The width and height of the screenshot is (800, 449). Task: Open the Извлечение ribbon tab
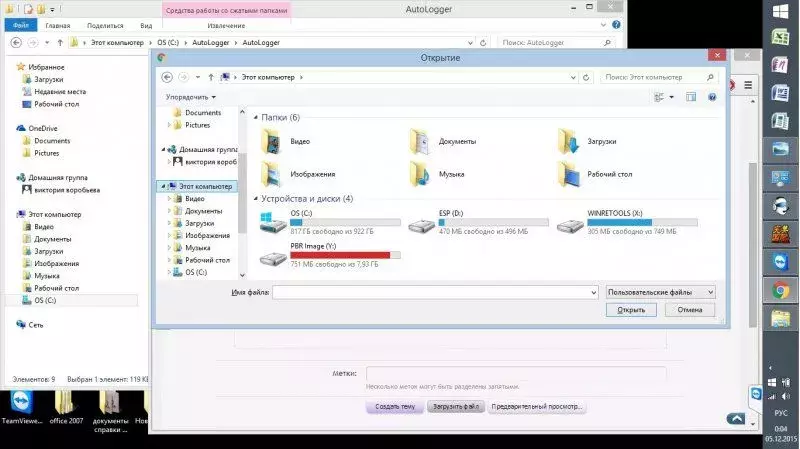(226, 25)
